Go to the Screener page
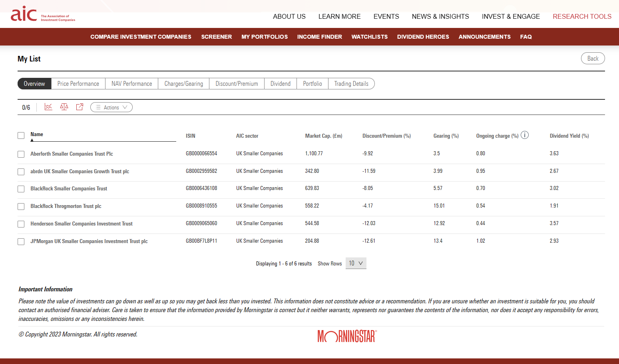 217,37
